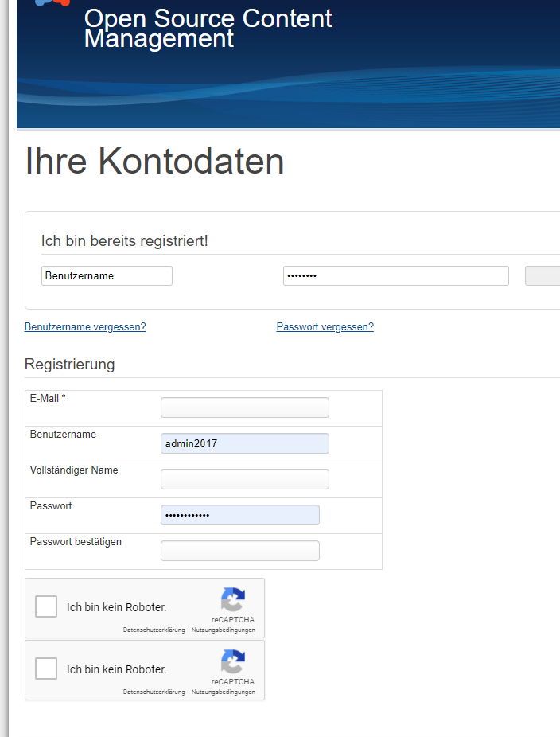This screenshot has height=737, width=560.
Task: Select the Vollständiger Name input field
Action: [244, 479]
